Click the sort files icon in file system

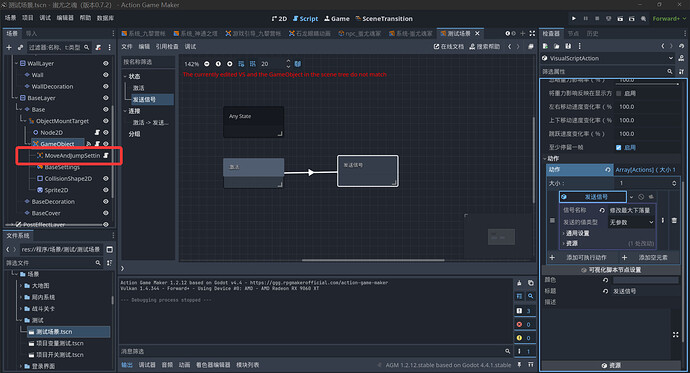[x=109, y=263]
